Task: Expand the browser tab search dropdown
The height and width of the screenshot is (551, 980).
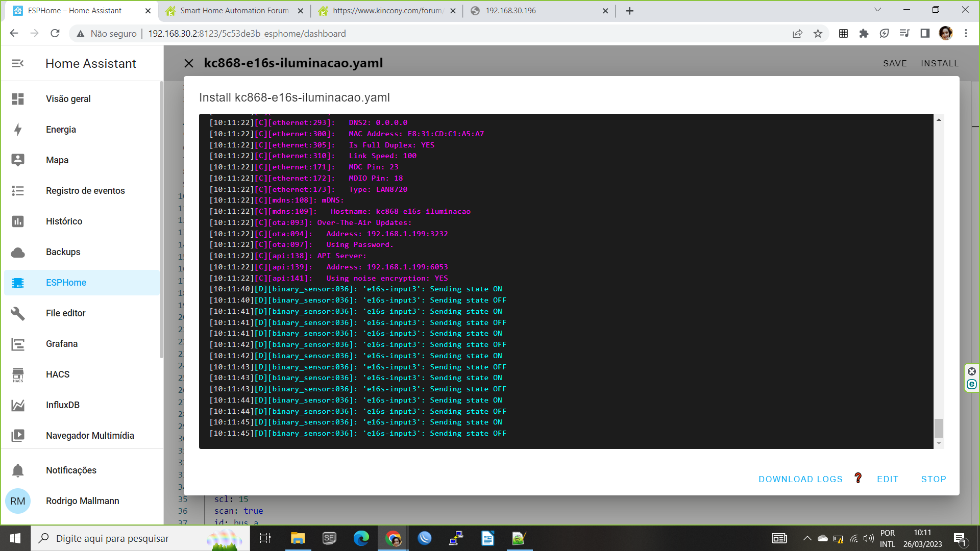Action: coord(877,10)
